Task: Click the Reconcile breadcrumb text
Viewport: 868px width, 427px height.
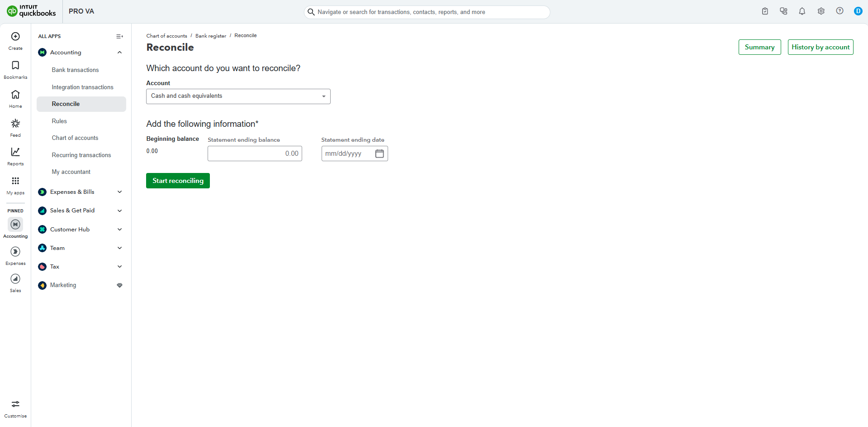Action: pos(246,36)
